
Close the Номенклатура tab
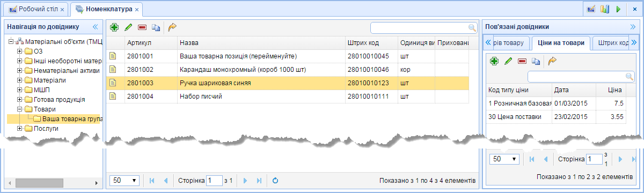137,10
